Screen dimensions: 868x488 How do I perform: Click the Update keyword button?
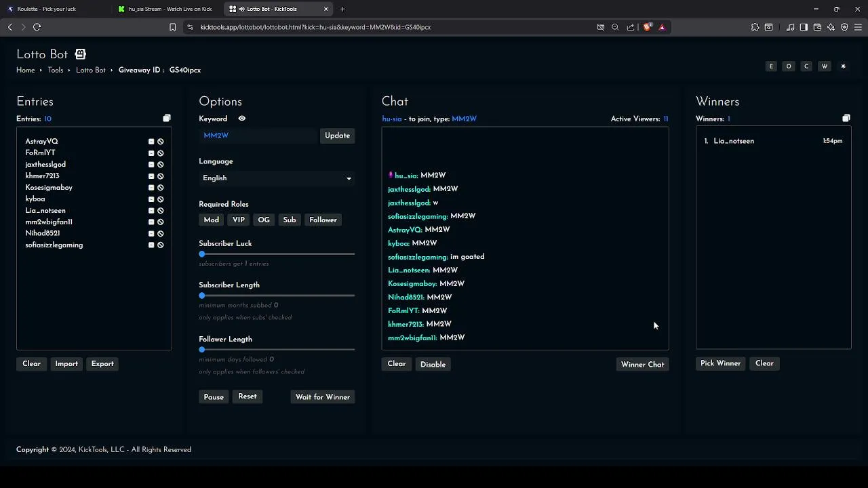[337, 136]
